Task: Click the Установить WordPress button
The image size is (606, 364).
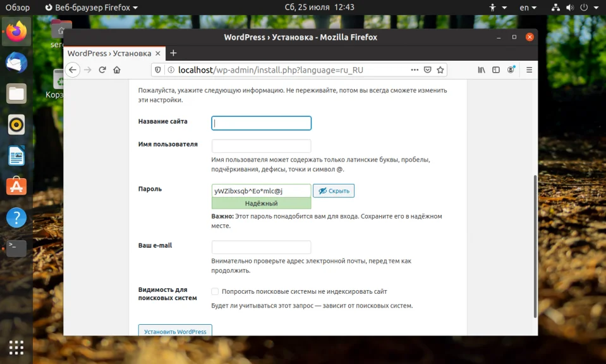Action: [x=175, y=331]
